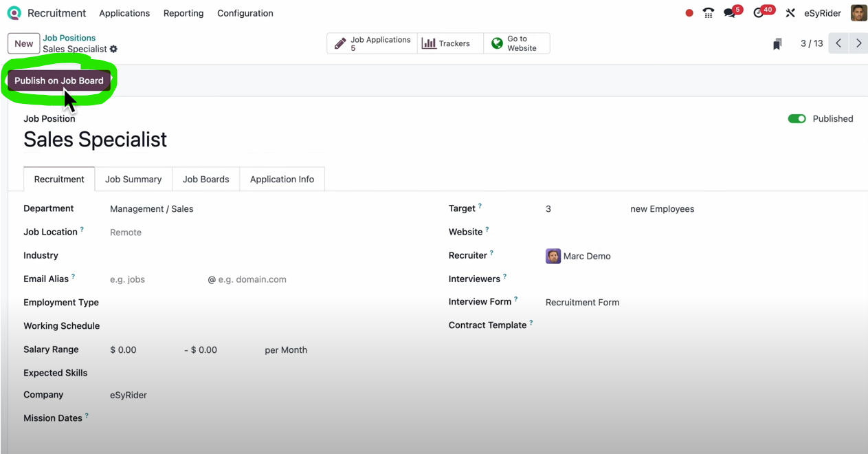Click the Recruitment app home icon
The height and width of the screenshot is (454, 868).
coord(13,12)
